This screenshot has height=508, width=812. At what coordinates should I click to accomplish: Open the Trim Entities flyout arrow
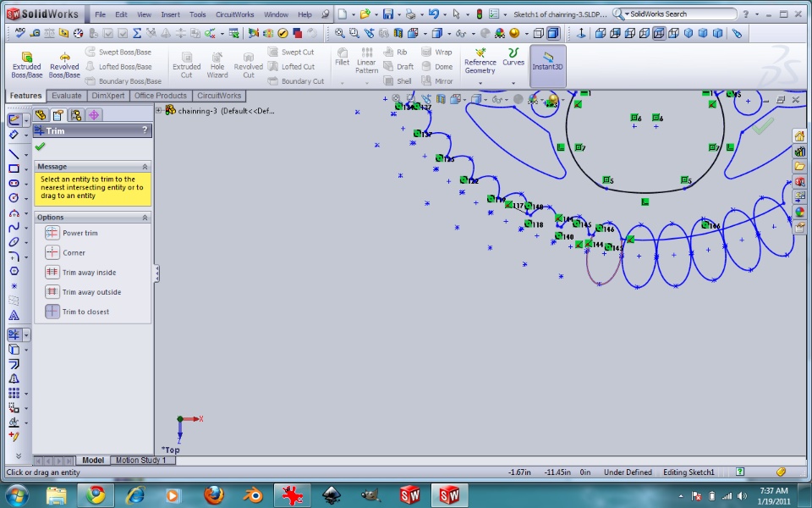(26, 335)
